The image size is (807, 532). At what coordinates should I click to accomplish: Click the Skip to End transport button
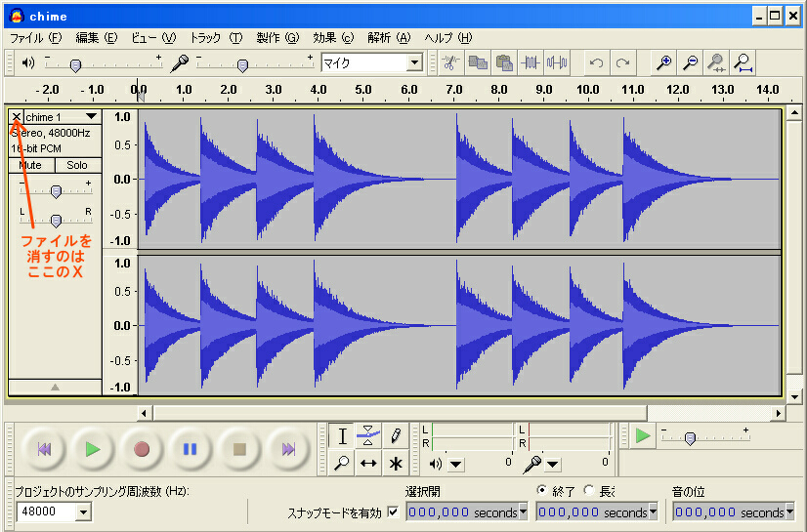[287, 450]
